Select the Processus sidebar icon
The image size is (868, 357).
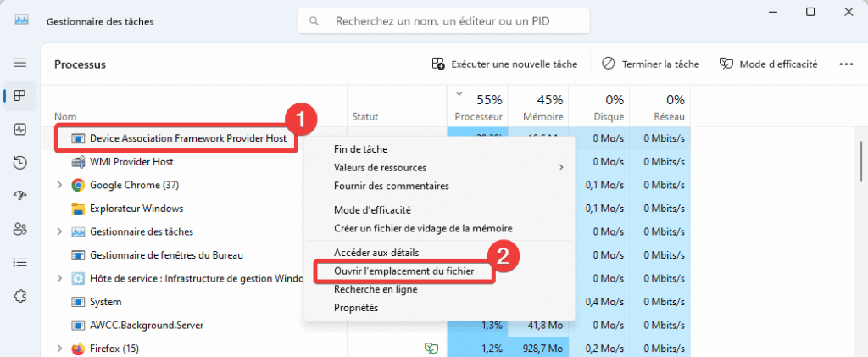click(x=20, y=96)
